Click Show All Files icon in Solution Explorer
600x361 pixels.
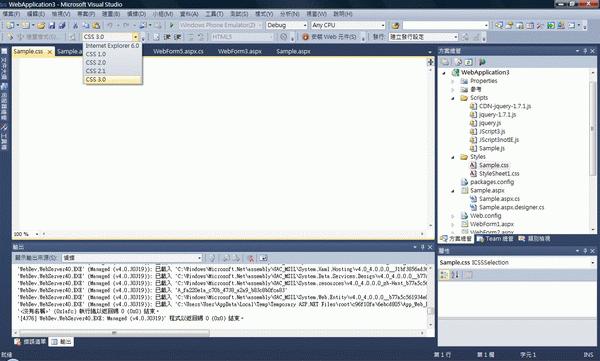pyautogui.click(x=458, y=62)
